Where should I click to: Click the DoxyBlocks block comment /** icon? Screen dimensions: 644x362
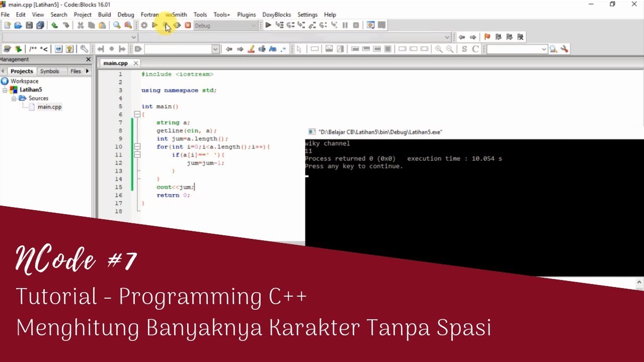tap(33, 49)
